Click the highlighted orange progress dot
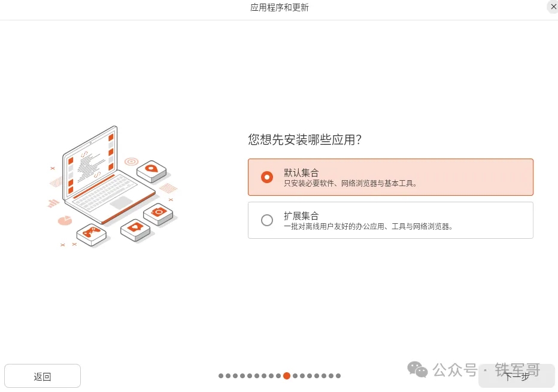Screen dimensions: 558x392 pos(286,376)
